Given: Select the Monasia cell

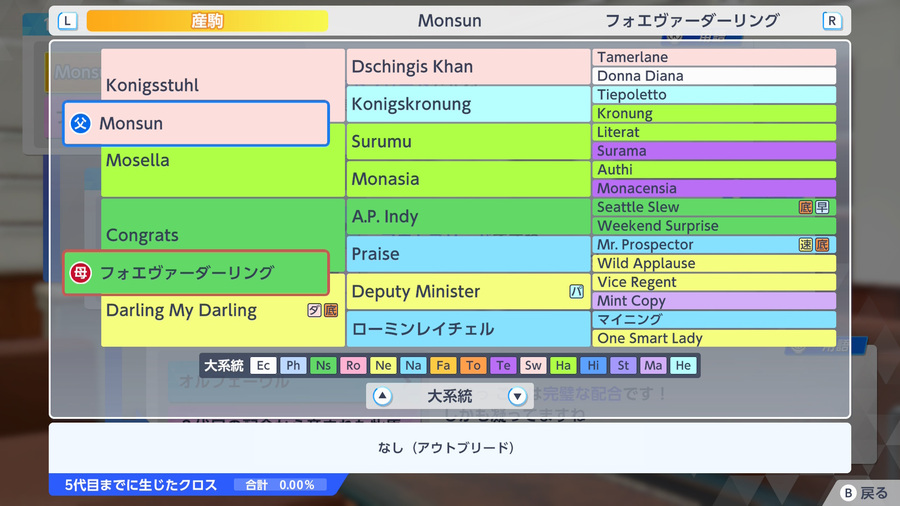Looking at the screenshot, I should pyautogui.click(x=468, y=179).
